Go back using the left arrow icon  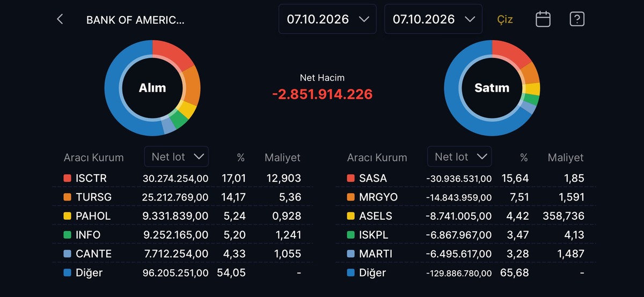tap(60, 19)
